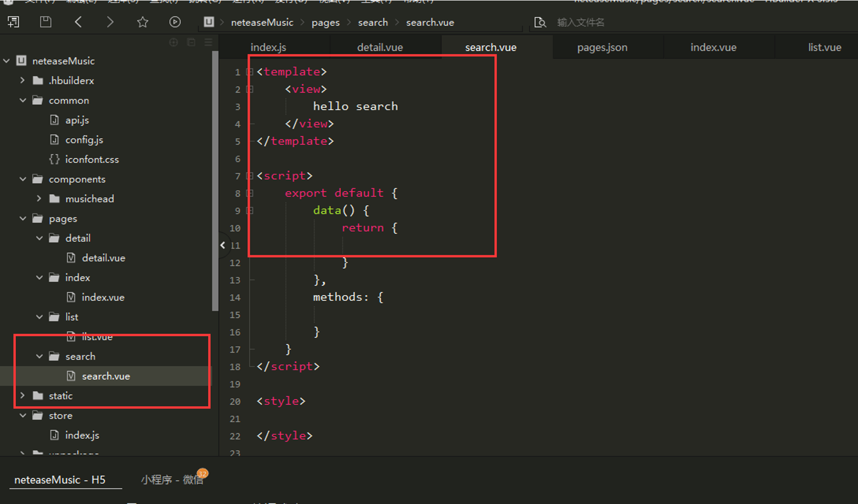Select search.vue in the file tree
The image size is (858, 504).
coord(106,376)
